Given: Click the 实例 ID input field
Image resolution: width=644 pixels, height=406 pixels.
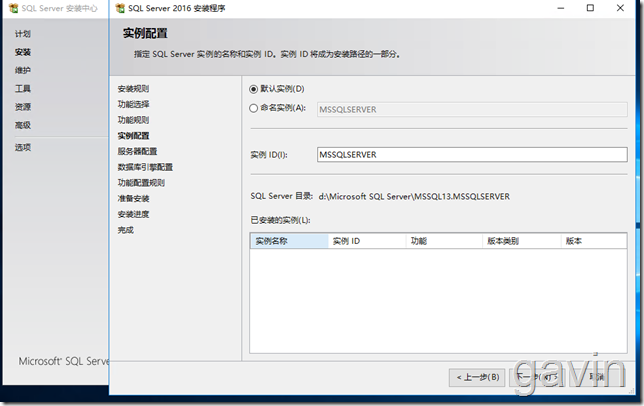Looking at the screenshot, I should click(x=472, y=155).
